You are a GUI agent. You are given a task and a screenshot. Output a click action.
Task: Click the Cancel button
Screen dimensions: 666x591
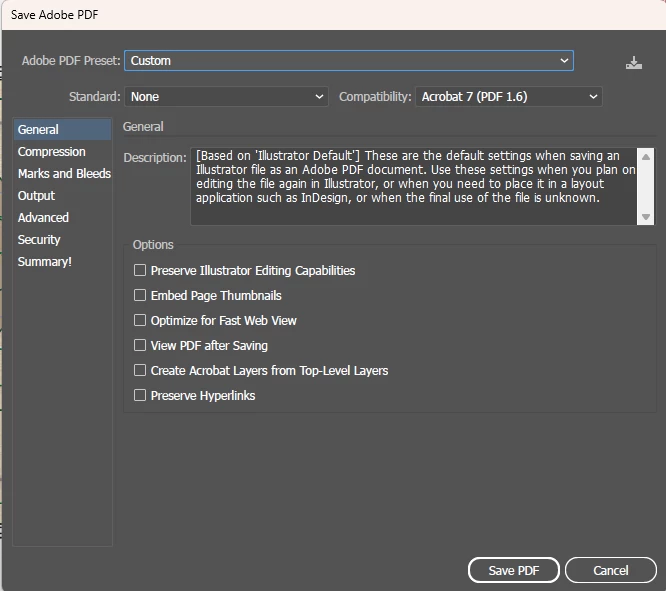[x=611, y=570]
